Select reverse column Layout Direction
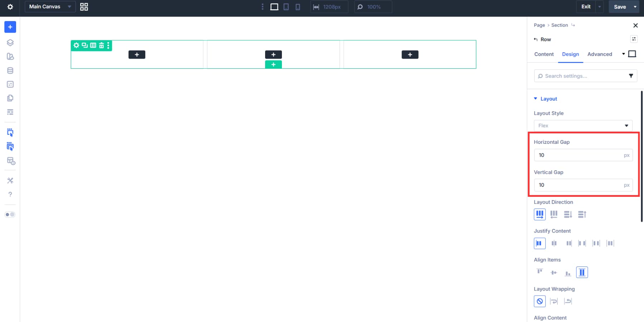Image resolution: width=644 pixels, height=322 pixels. [x=582, y=214]
